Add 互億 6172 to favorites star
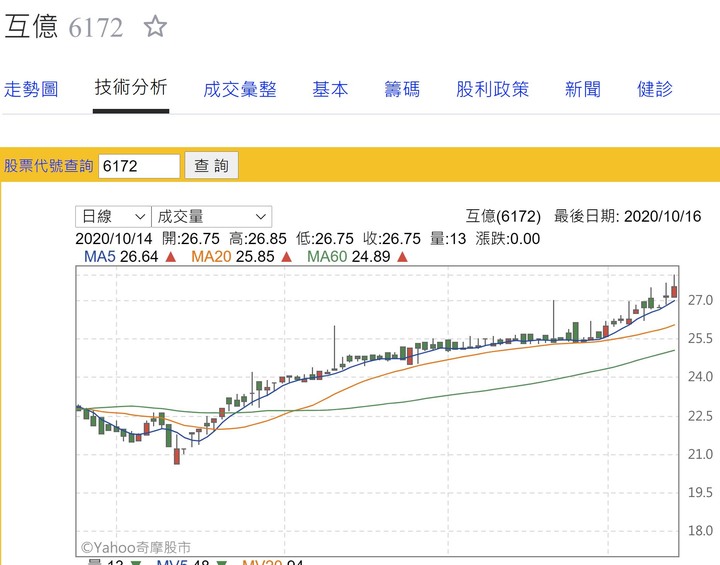 click(x=155, y=26)
